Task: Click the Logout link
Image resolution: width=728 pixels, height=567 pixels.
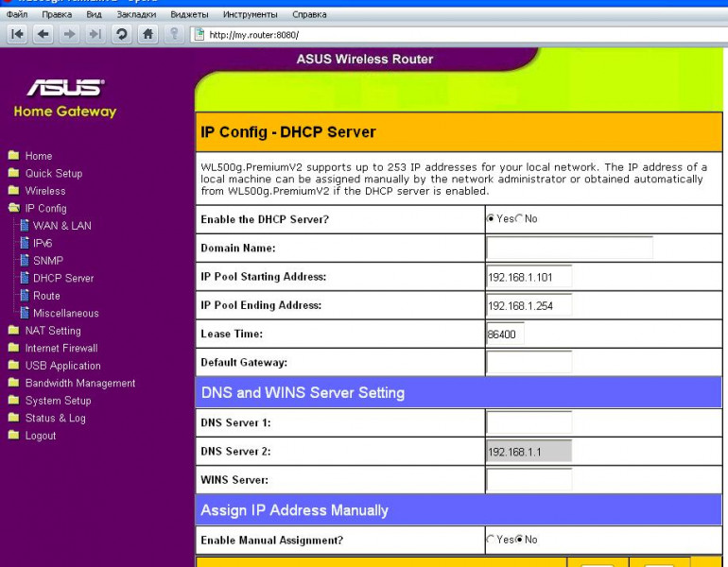Action: pos(41,436)
